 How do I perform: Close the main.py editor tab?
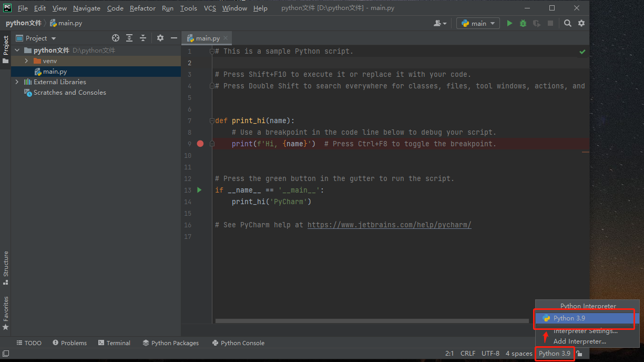tap(226, 38)
